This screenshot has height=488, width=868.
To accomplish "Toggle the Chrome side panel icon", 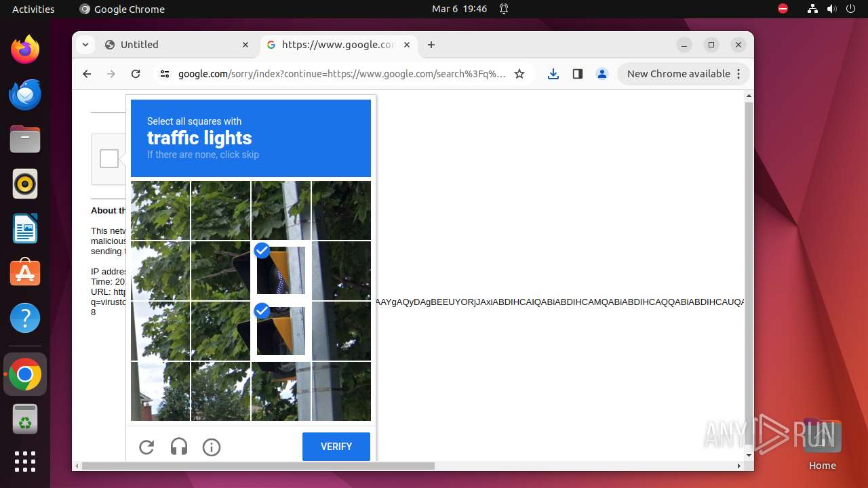I will point(578,74).
